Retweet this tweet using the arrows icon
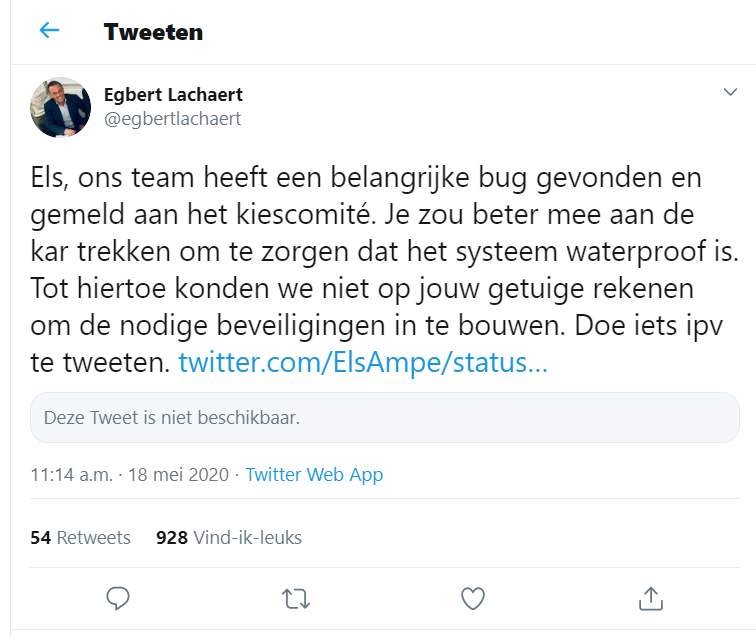 (x=295, y=598)
